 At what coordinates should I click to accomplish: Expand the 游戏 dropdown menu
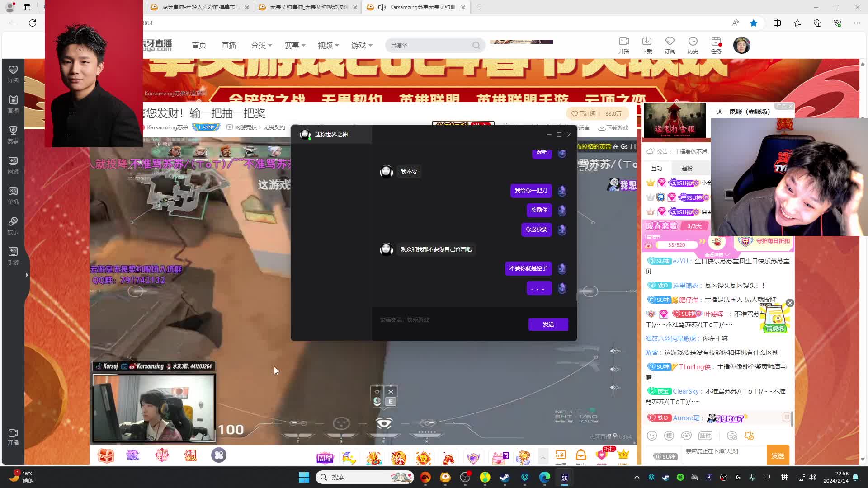(x=362, y=45)
